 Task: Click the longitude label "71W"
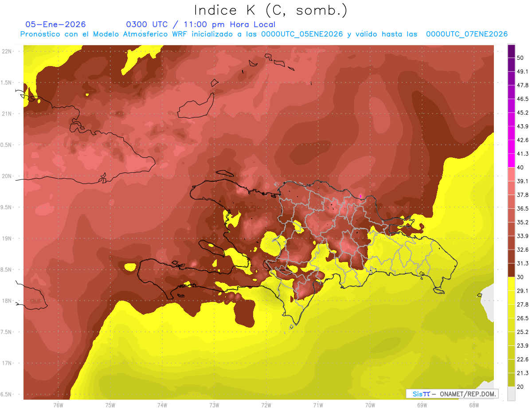click(x=318, y=405)
